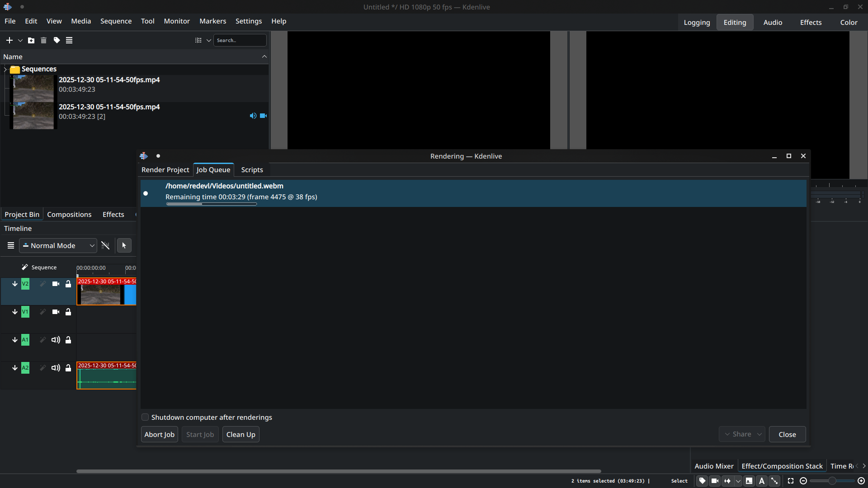Click the Abort Job button
Viewport: 868px width, 488px height.
(x=159, y=434)
